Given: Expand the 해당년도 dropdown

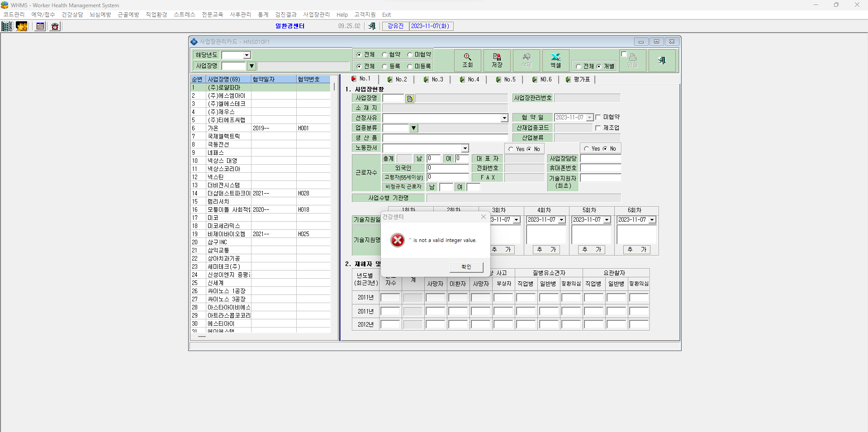Looking at the screenshot, I should click(x=247, y=55).
